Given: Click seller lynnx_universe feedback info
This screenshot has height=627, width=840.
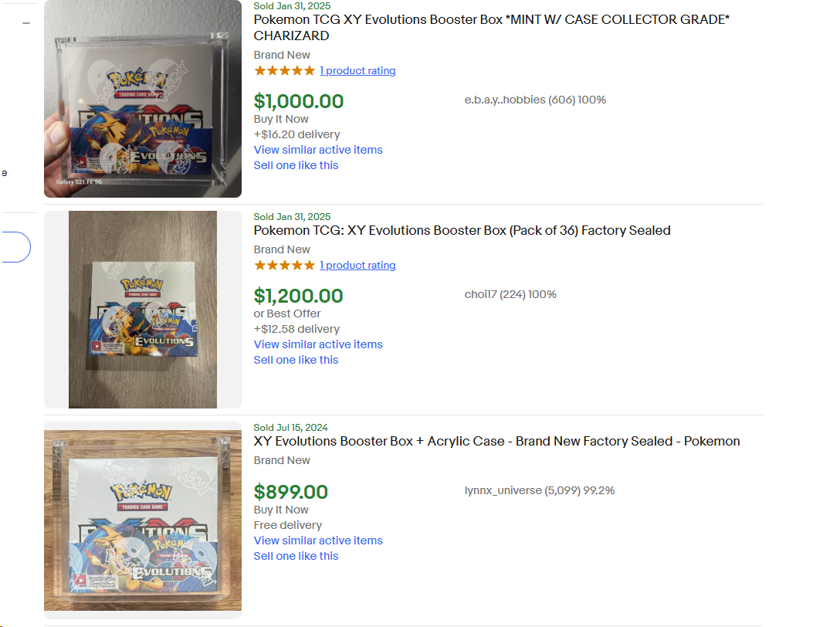Looking at the screenshot, I should pyautogui.click(x=540, y=490).
